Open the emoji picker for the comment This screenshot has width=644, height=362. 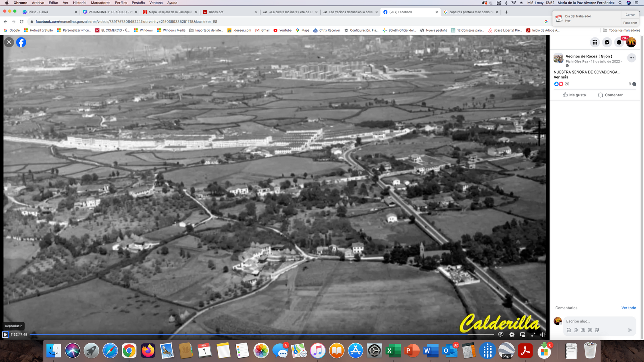pos(576,330)
